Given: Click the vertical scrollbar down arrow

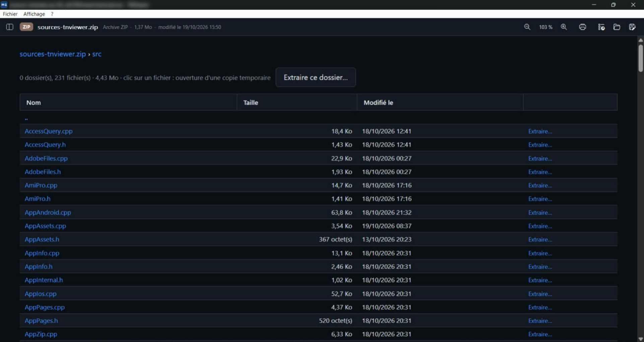Looking at the screenshot, I should click(x=641, y=339).
